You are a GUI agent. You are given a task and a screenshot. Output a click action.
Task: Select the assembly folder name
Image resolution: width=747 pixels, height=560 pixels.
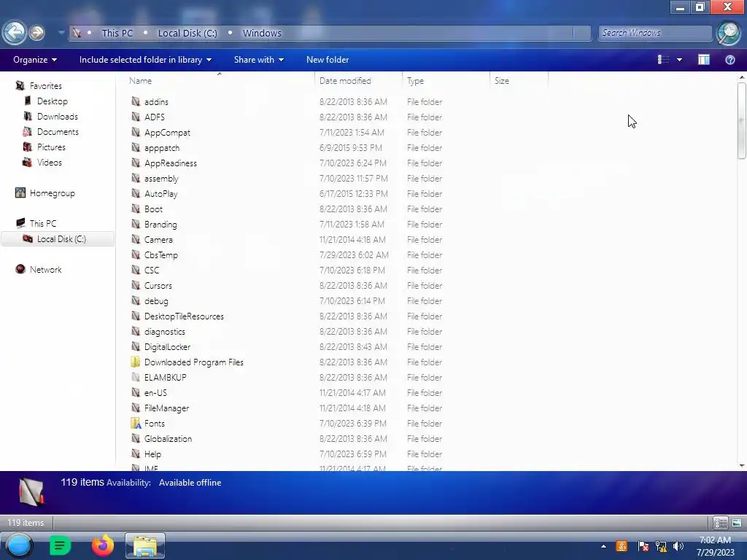161,179
